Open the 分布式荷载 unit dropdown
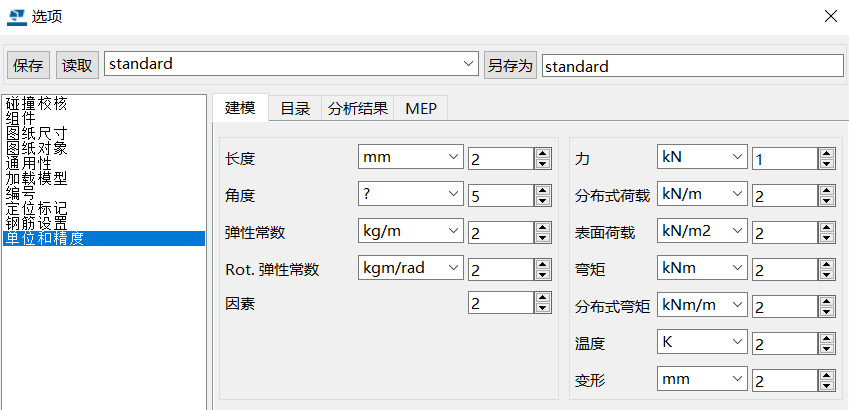The height and width of the screenshot is (410, 849). [702, 194]
